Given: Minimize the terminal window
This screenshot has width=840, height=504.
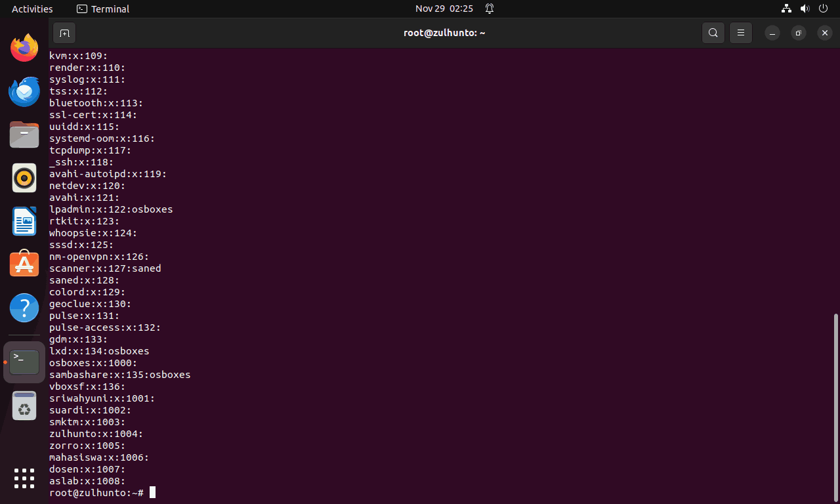Looking at the screenshot, I should 773,33.
